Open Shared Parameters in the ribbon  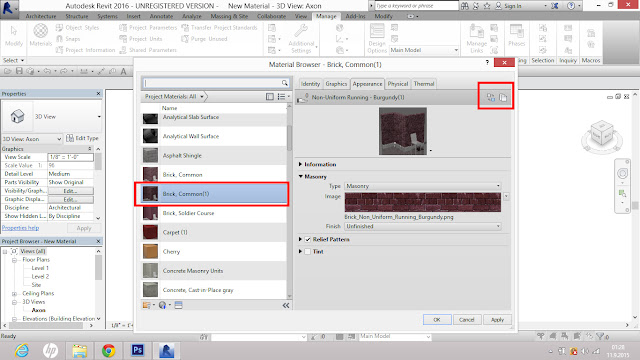click(x=148, y=50)
